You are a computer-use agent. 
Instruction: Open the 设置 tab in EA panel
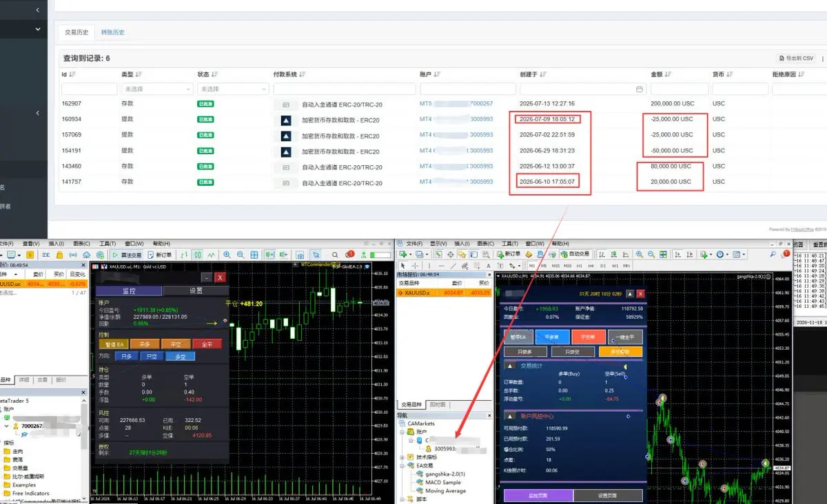click(196, 291)
